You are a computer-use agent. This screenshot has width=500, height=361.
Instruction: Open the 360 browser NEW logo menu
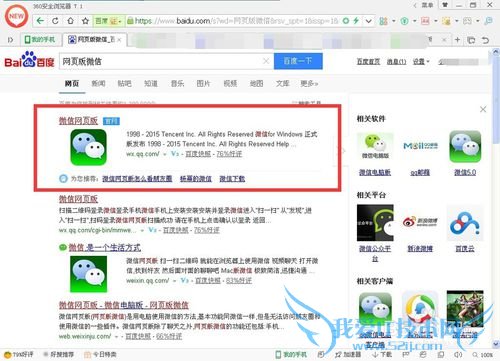(16, 16)
